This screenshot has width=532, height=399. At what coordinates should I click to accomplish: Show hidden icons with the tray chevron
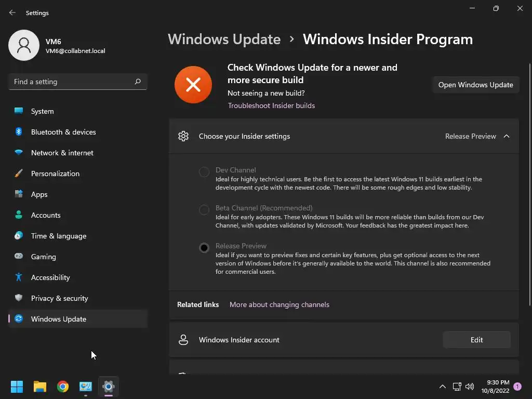(443, 387)
